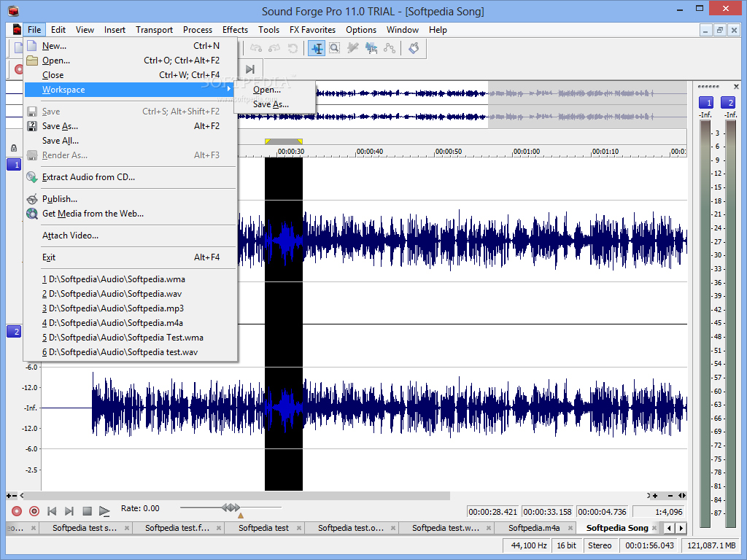Toggle channel 1 button in the meters panel
747x560 pixels.
point(705,102)
